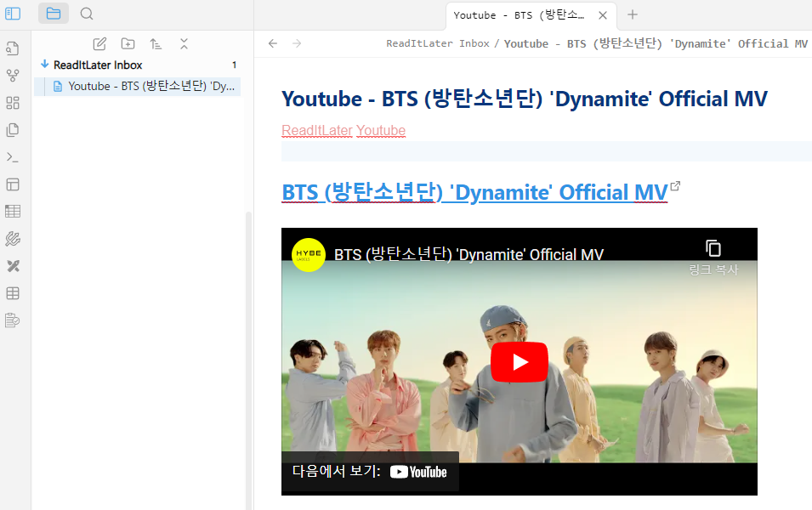Image resolution: width=812 pixels, height=510 pixels.
Task: Select the Youtube - BTS tab
Action: (519, 15)
